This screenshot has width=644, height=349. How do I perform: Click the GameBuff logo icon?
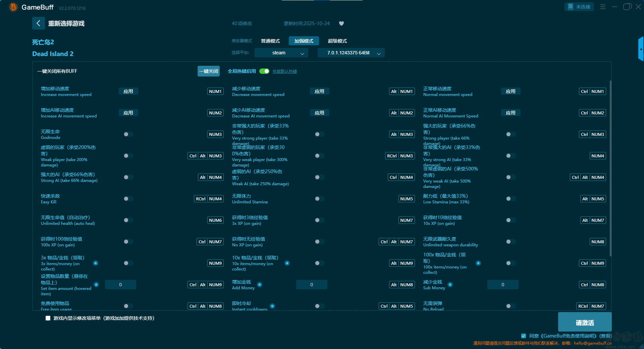click(13, 7)
